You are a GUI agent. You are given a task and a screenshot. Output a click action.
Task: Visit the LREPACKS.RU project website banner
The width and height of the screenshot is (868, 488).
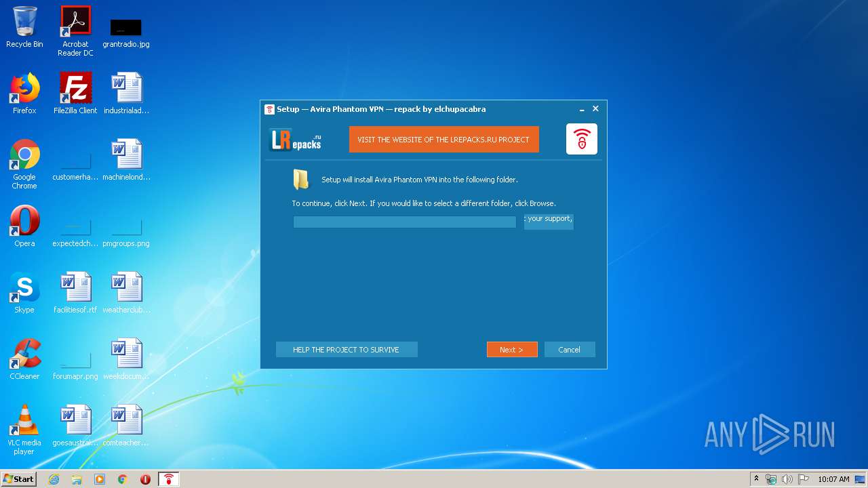click(443, 140)
